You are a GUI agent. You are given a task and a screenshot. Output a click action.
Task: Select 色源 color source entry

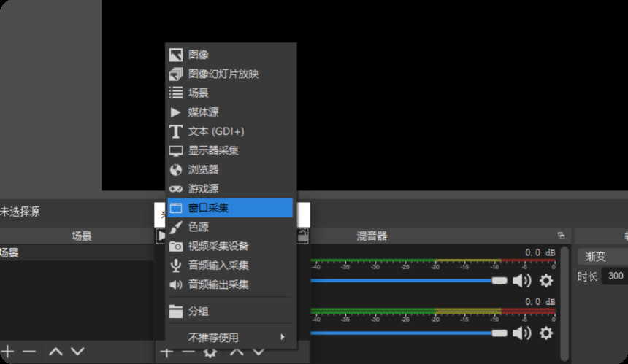[x=230, y=227]
